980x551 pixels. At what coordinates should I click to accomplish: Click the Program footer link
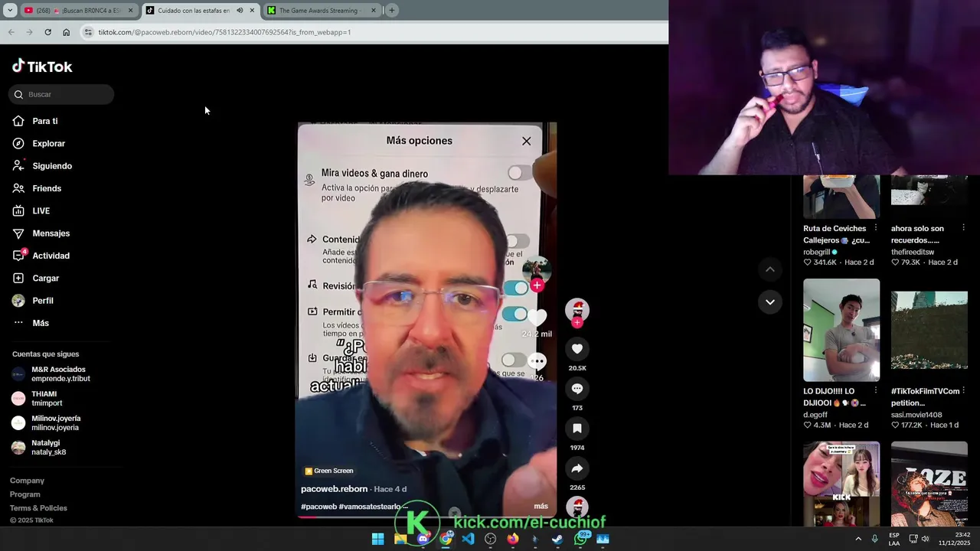tap(25, 494)
